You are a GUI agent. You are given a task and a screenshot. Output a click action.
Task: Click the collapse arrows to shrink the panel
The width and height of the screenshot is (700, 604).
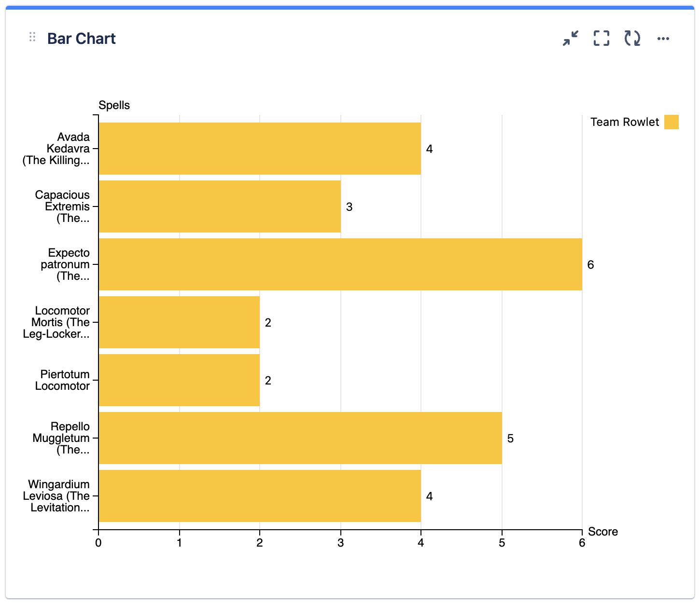(570, 39)
